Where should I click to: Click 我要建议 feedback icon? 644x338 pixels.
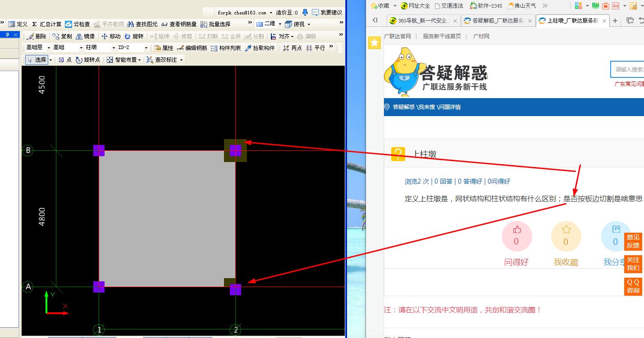tap(327, 13)
